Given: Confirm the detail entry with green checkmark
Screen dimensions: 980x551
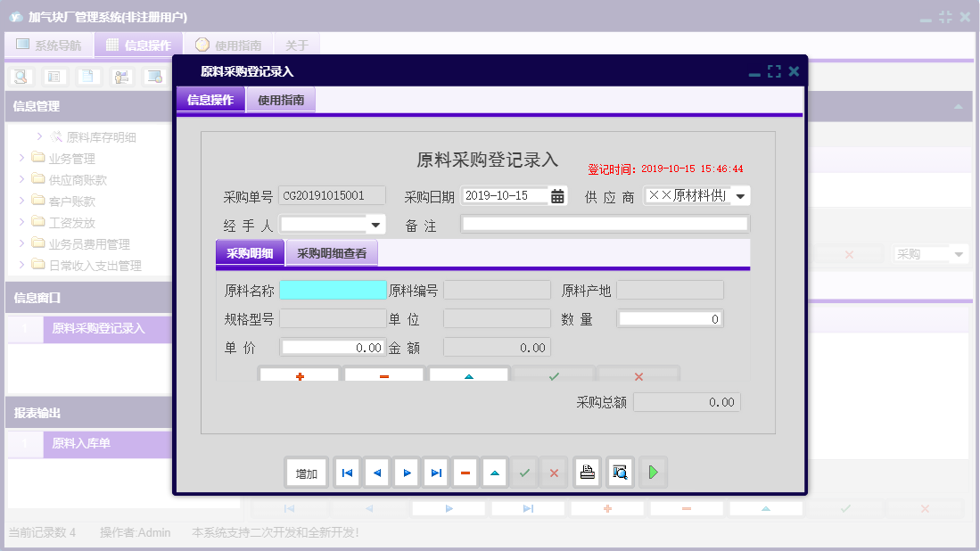Looking at the screenshot, I should (553, 374).
